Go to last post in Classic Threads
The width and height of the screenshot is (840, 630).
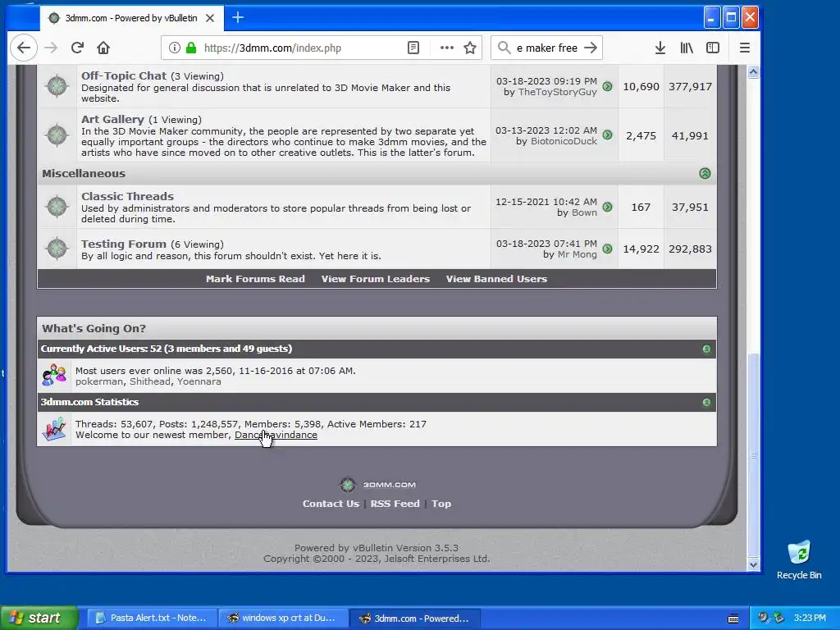pyautogui.click(x=608, y=207)
